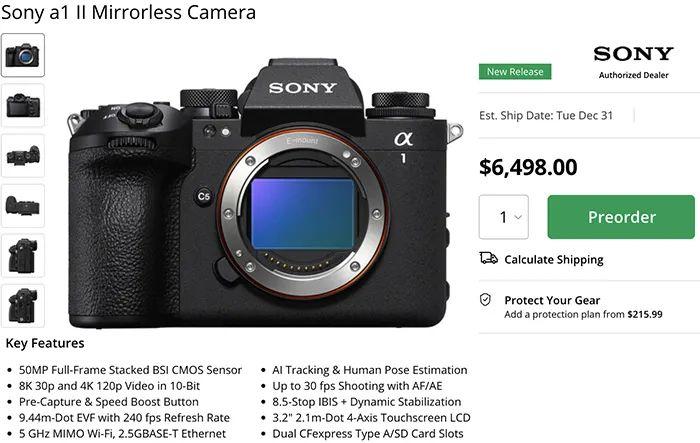
Task: Click the Key Features heading
Action: click(44, 344)
